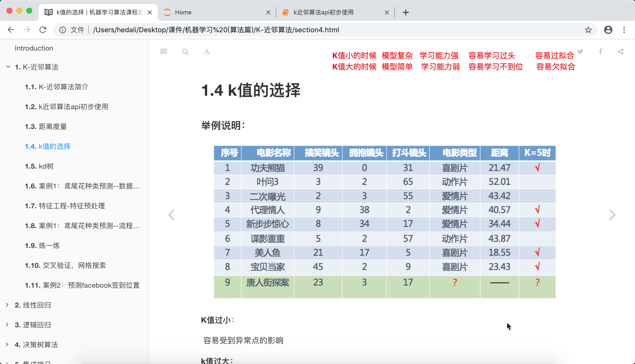Click the browser forward arrow
The image size is (635, 364).
[27, 30]
